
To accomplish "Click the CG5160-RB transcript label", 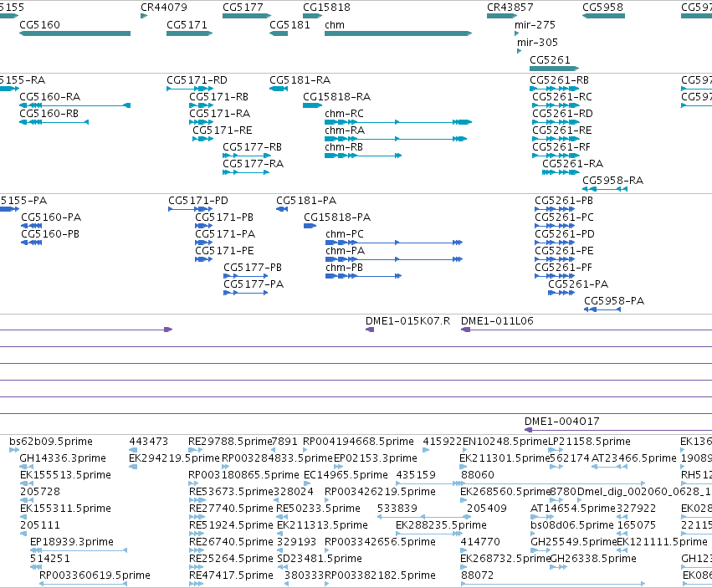I will 49,114.
